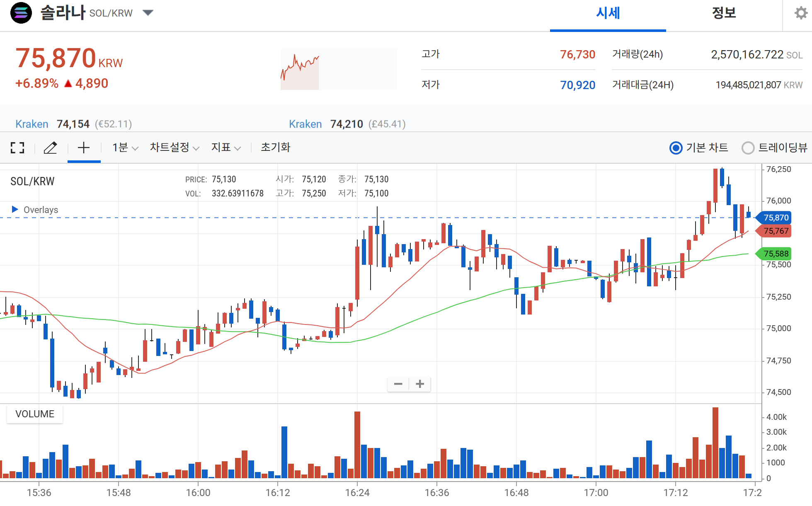This screenshot has width=812, height=506.
Task: Switch to the 정보 tab
Action: (724, 13)
